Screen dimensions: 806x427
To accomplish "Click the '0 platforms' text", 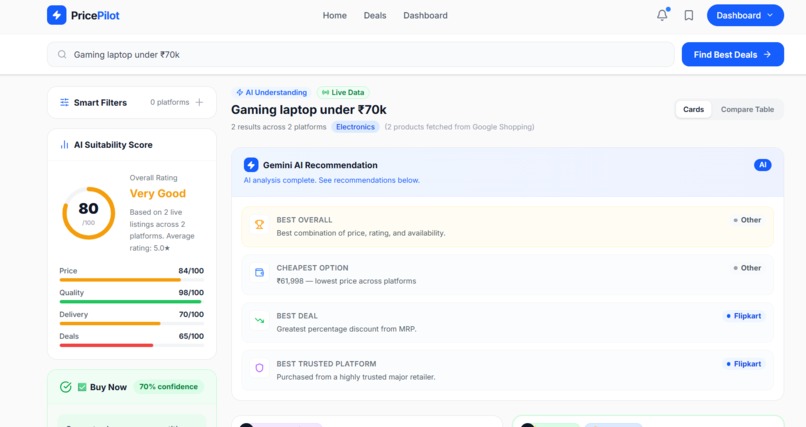I will [170, 102].
